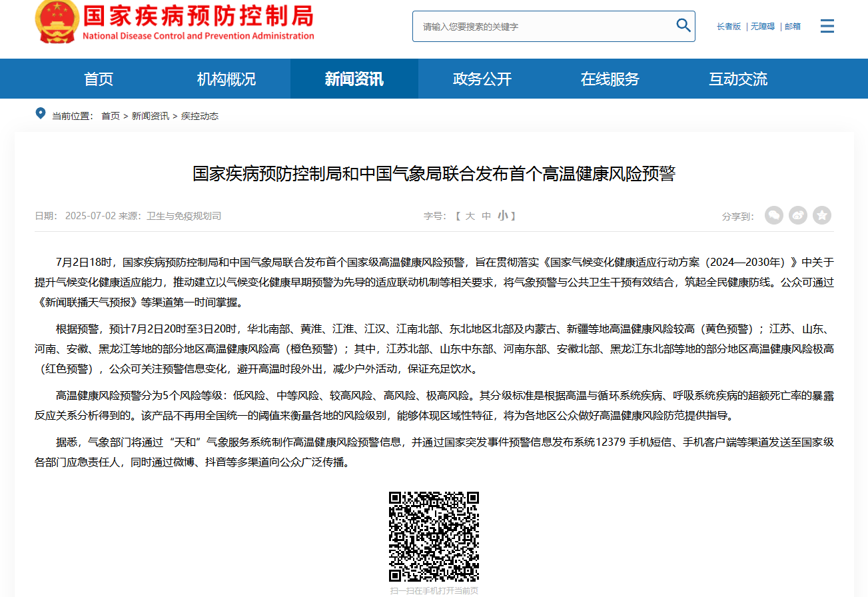The image size is (868, 597).
Task: Share to Qzone star icon
Action: pyautogui.click(x=821, y=215)
